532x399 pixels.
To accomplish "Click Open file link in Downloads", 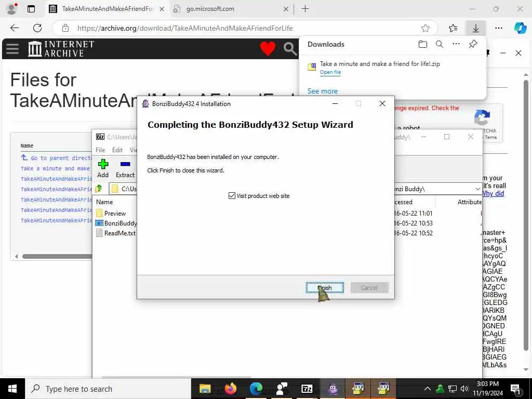I will tap(330, 72).
